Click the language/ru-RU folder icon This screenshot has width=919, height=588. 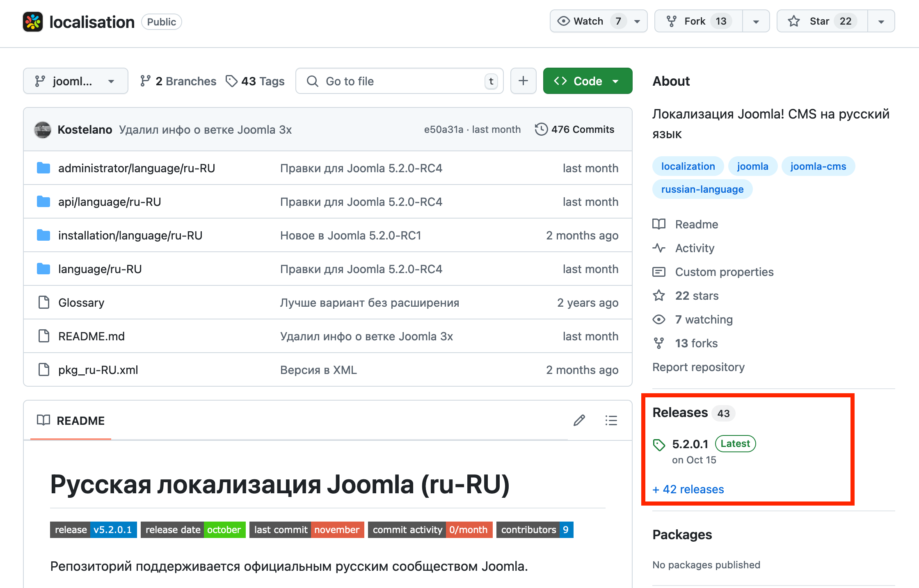(x=43, y=269)
